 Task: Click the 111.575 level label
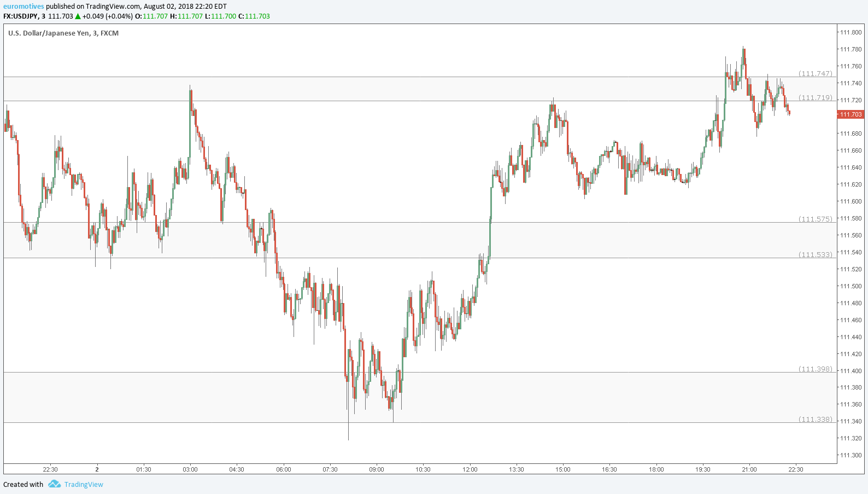point(816,219)
